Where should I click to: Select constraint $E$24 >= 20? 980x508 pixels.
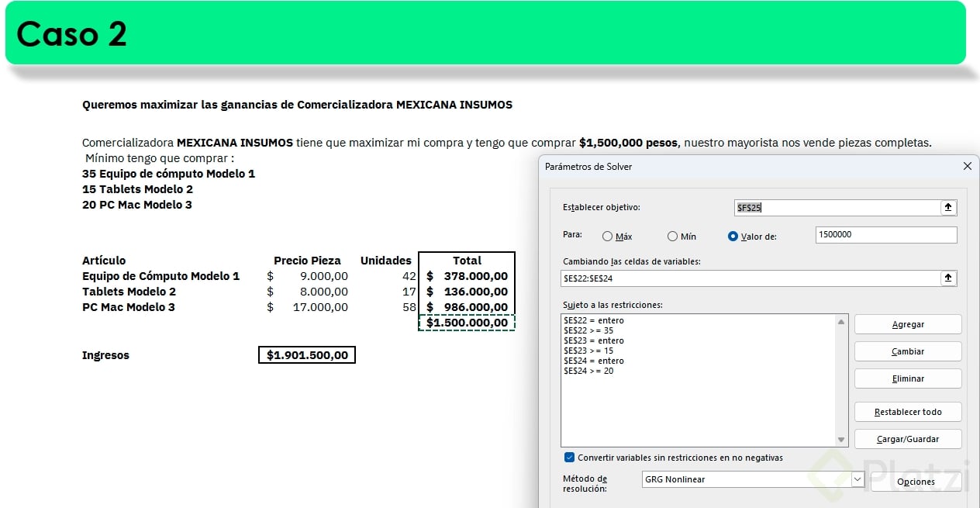(x=588, y=371)
